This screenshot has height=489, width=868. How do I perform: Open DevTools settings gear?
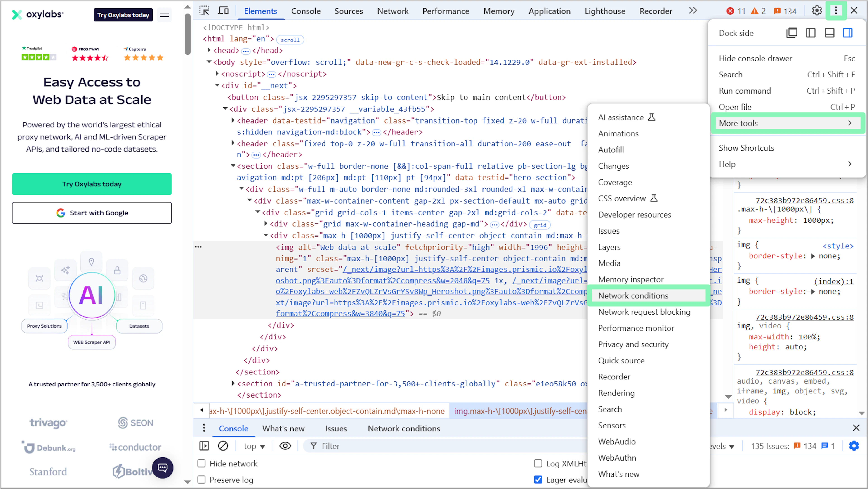[x=817, y=11]
